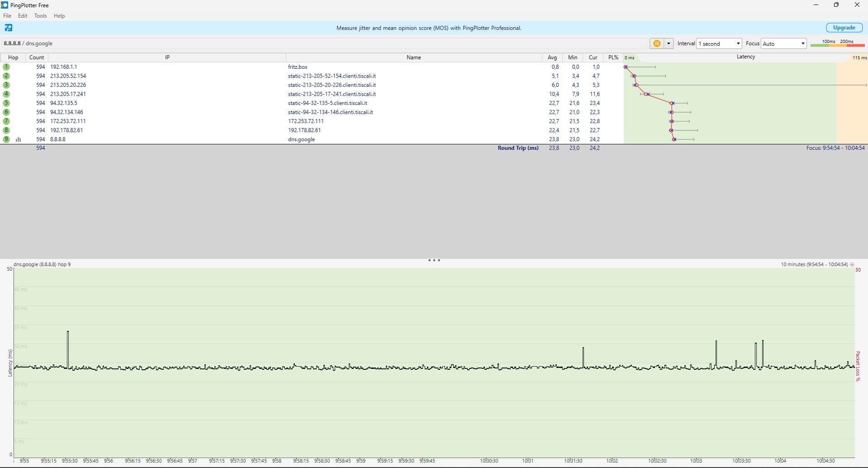The image size is (868, 468).
Task: Expand the 10 minutes timeline range chevron
Action: point(852,265)
